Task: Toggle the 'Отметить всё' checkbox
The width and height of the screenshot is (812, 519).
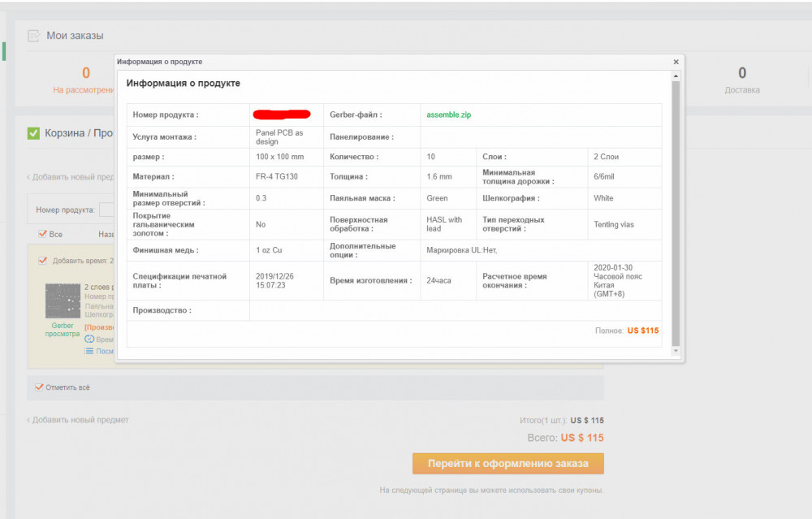Action: (39, 387)
